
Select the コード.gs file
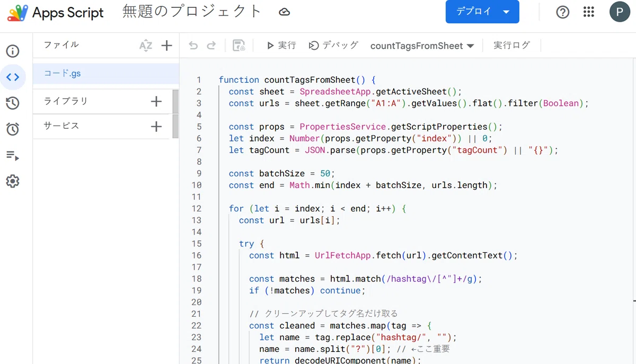106,74
